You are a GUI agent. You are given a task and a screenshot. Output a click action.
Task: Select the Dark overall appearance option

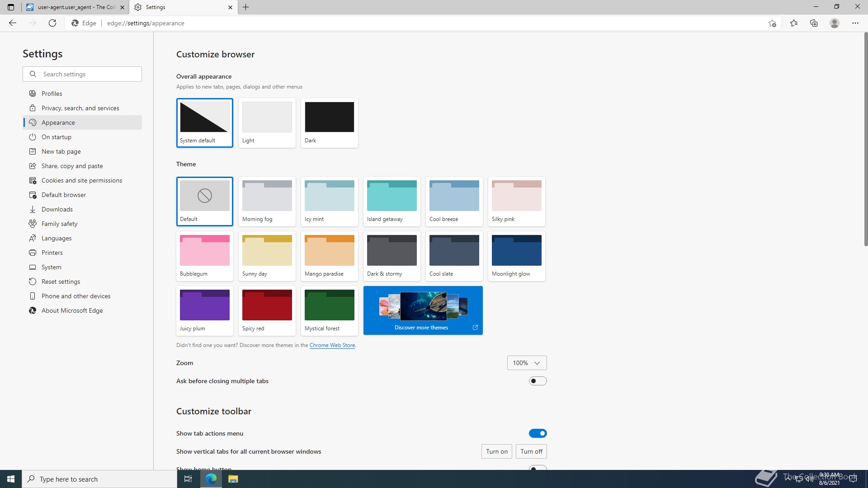point(329,122)
